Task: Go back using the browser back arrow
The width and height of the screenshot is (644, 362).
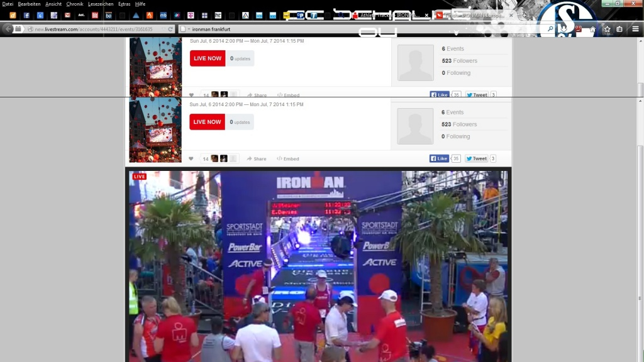Action: click(8, 29)
